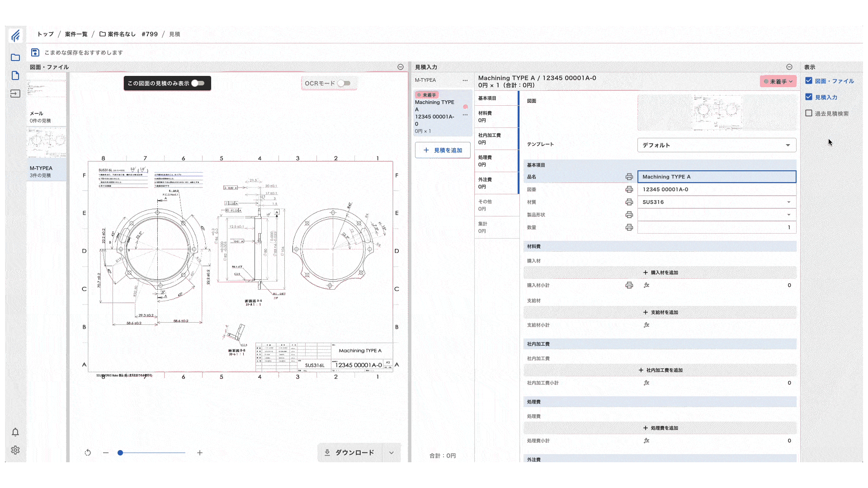Click the fx icon in 購入材小計 row

[x=646, y=285]
